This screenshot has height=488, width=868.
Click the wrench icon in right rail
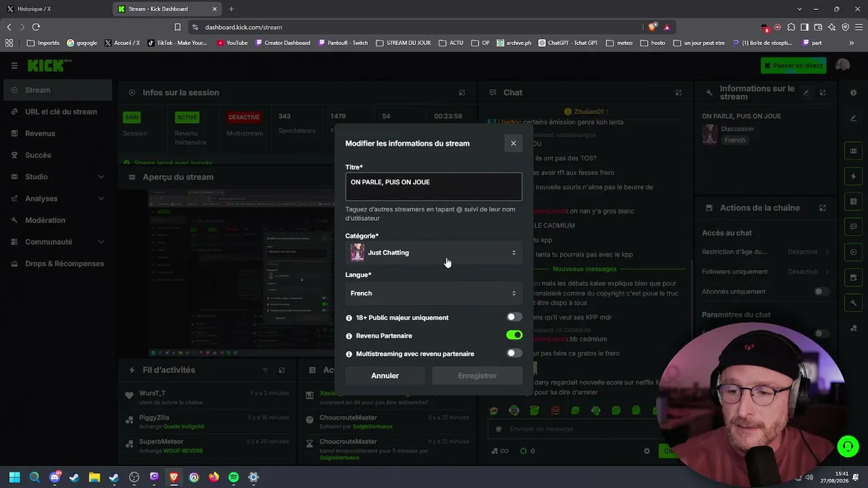853,302
